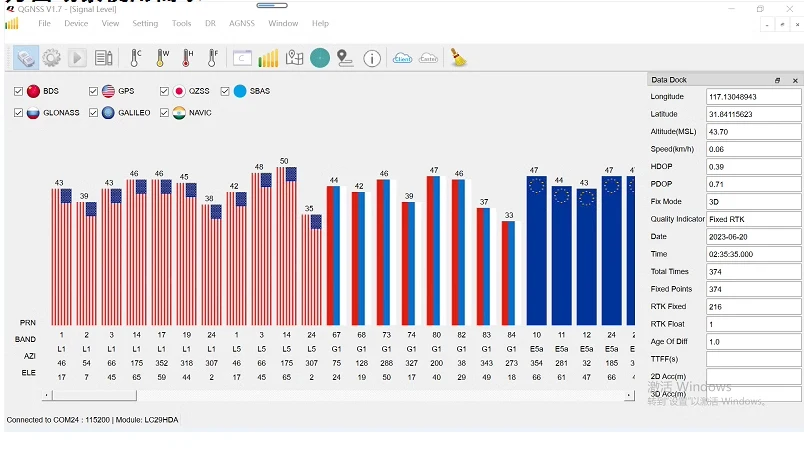Screen dimensions: 804x453
Task: Disable the GALILEO constellation checkbox
Action: point(94,113)
